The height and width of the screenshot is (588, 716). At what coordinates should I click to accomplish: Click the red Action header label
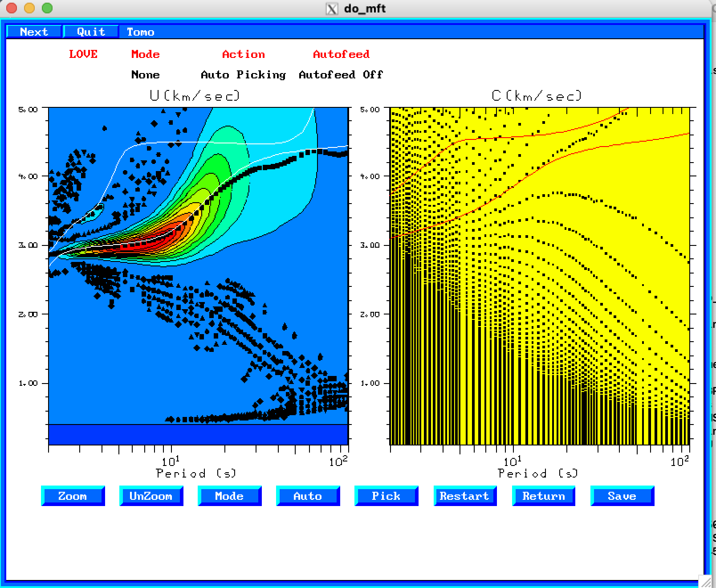click(x=244, y=54)
